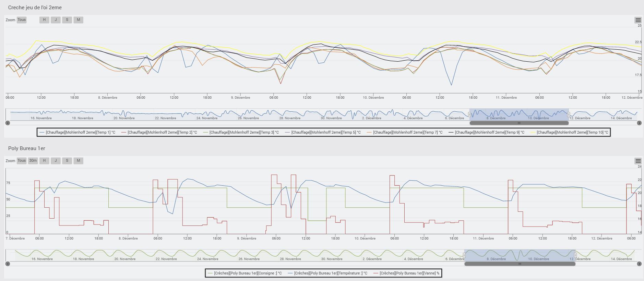Click navigator left arrow in Poly Bureau chart
This screenshot has height=281, width=644.
coord(8,264)
